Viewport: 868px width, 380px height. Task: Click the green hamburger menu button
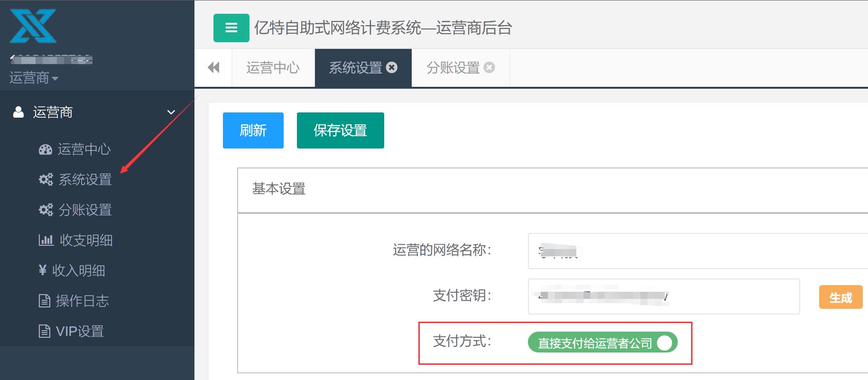[231, 28]
